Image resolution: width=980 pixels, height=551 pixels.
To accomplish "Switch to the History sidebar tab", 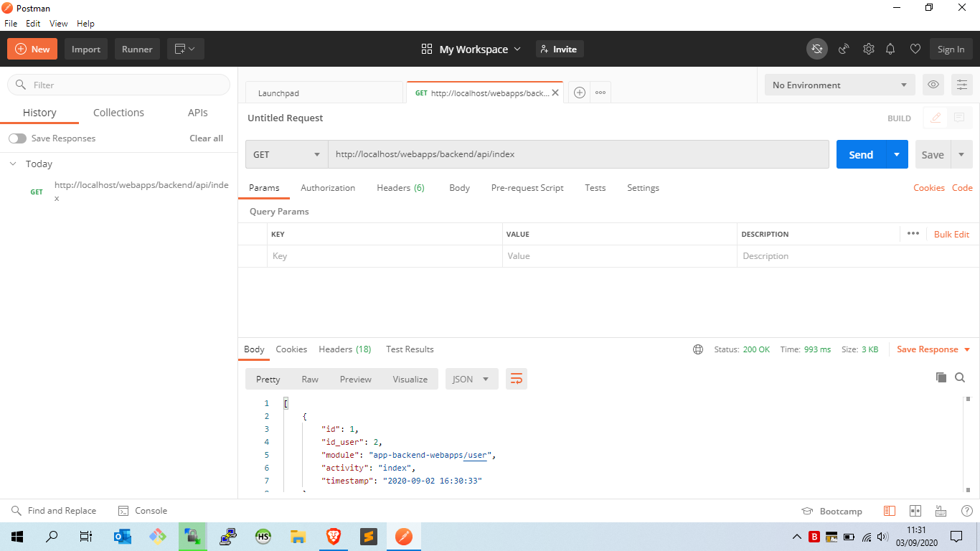I will (39, 113).
